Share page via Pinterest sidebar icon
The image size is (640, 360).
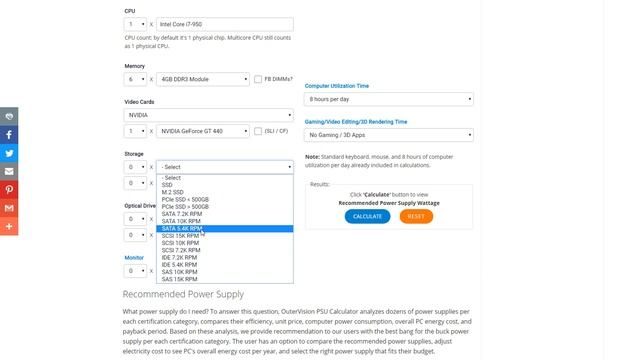[9, 190]
